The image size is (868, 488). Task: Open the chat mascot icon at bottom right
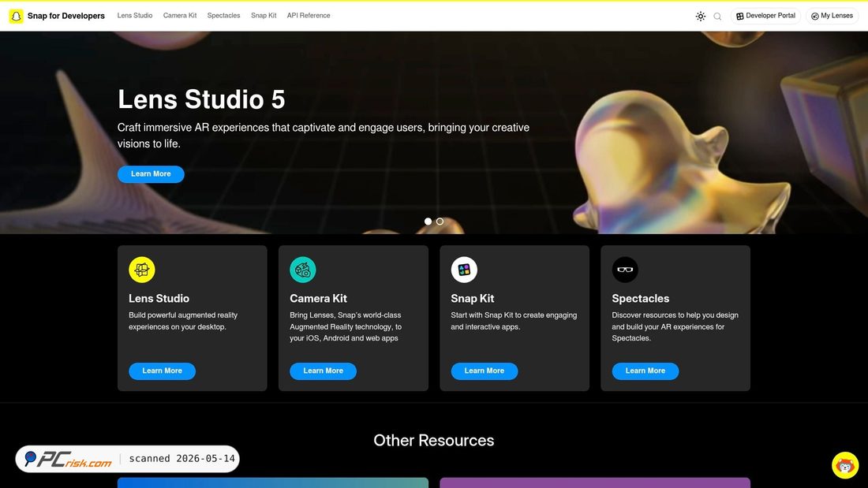point(845,465)
